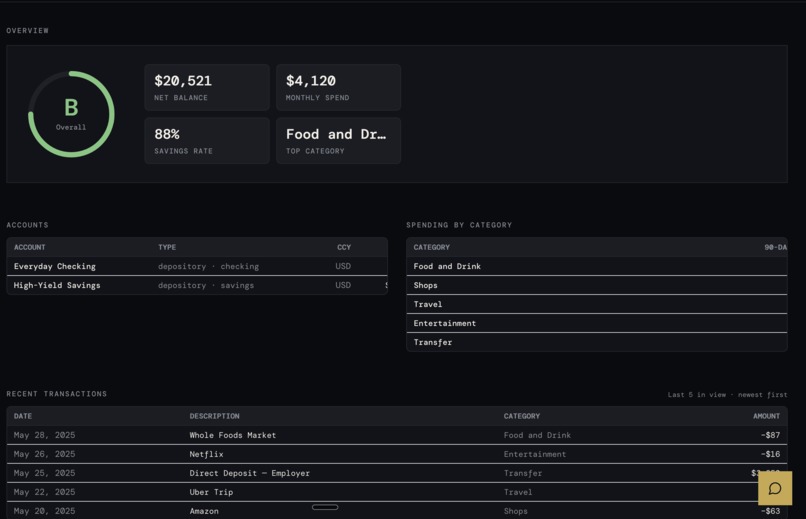Click the ACCOUNTS section heading
The width and height of the screenshot is (806, 519).
pyautogui.click(x=27, y=225)
